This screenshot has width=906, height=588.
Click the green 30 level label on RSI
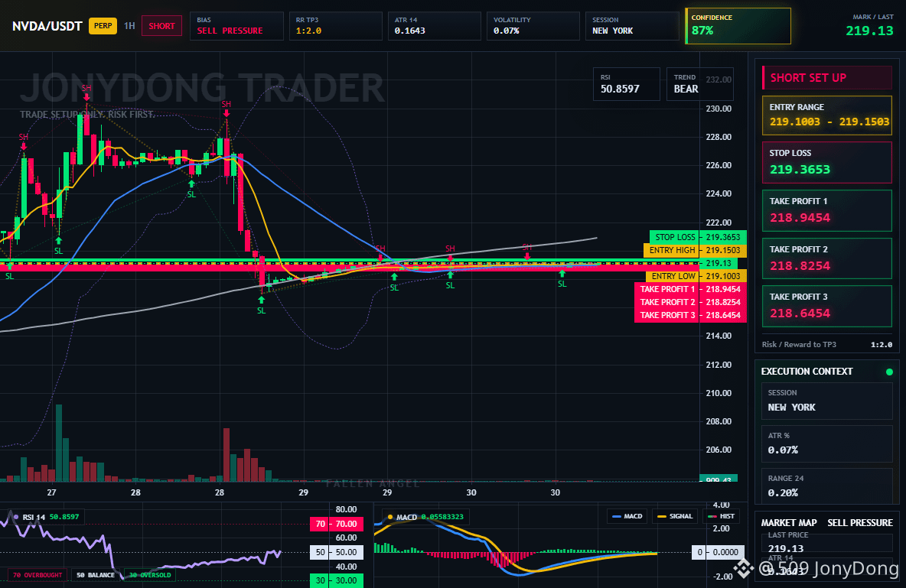pyautogui.click(x=337, y=580)
